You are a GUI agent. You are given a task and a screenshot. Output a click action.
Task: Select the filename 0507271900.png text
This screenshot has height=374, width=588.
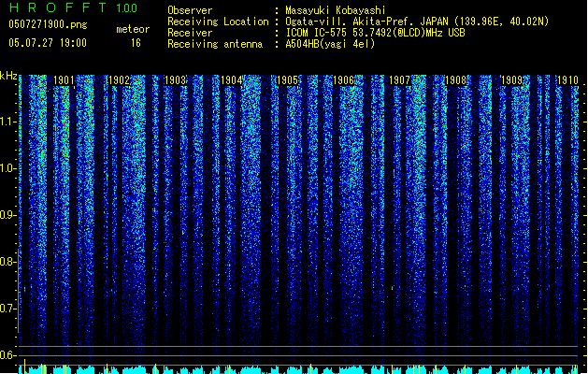coord(48,24)
